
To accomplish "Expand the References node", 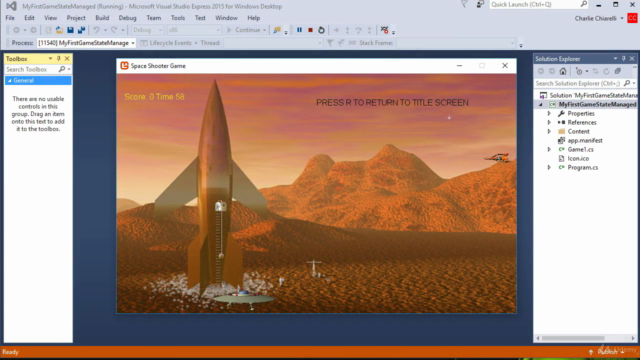I will click(549, 122).
